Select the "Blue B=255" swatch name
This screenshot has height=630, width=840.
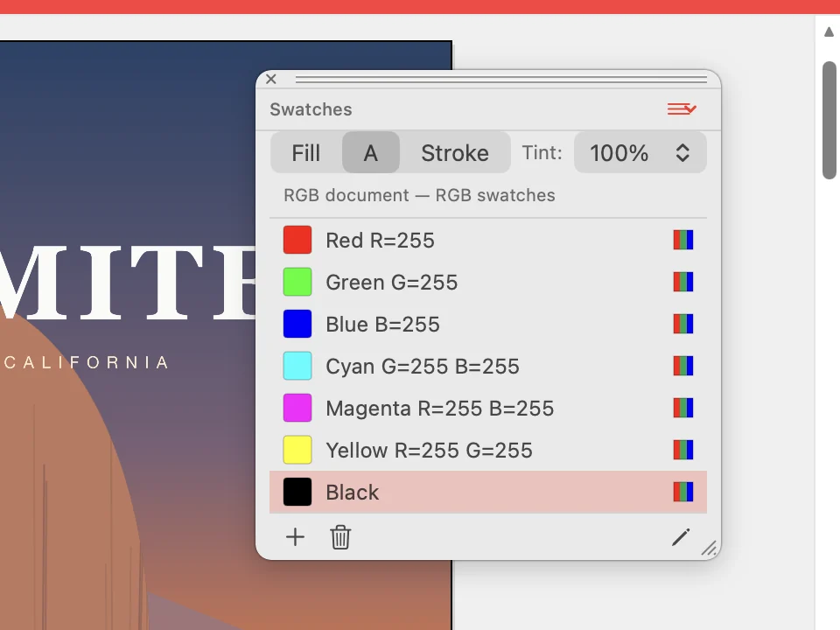(382, 325)
